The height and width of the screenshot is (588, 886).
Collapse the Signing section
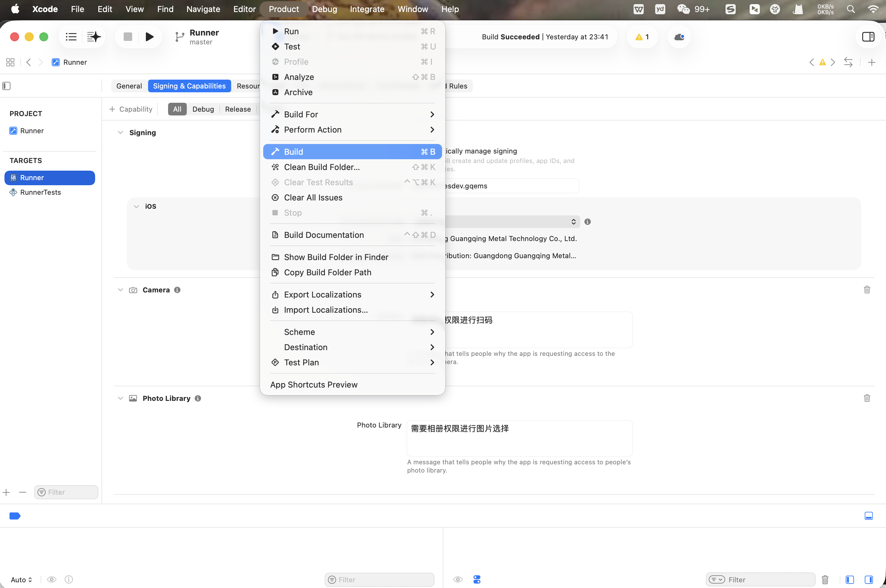click(121, 132)
